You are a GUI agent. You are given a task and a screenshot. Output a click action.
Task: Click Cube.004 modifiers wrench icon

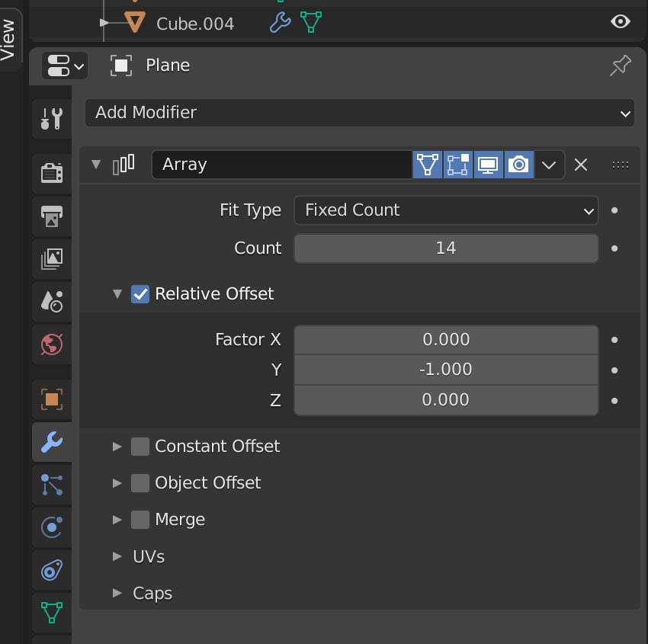281,22
